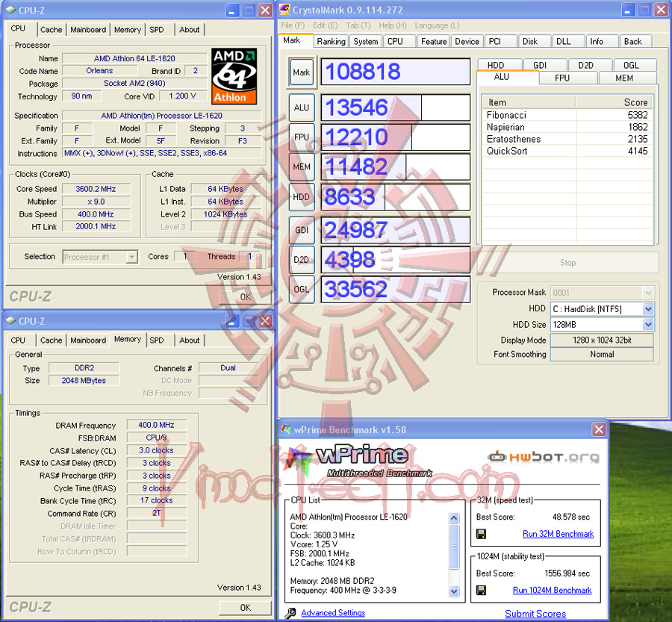Click the Stop button in CrystalMark
The height and width of the screenshot is (622, 672).
[x=568, y=262]
